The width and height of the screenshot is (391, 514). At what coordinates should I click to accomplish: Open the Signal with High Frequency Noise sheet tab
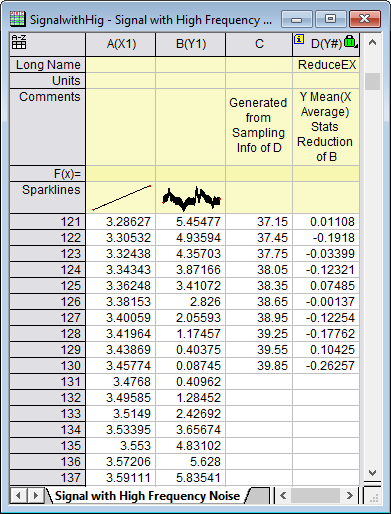[147, 496]
